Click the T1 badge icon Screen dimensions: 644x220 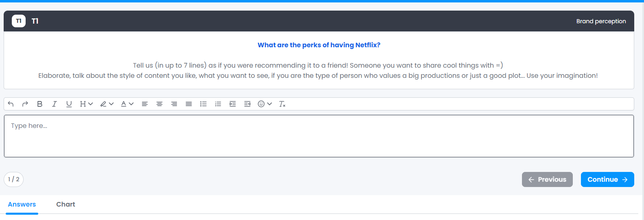click(x=19, y=21)
